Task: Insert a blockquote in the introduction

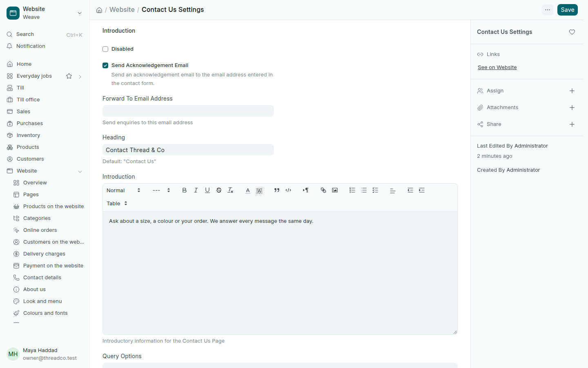Action: tap(277, 190)
